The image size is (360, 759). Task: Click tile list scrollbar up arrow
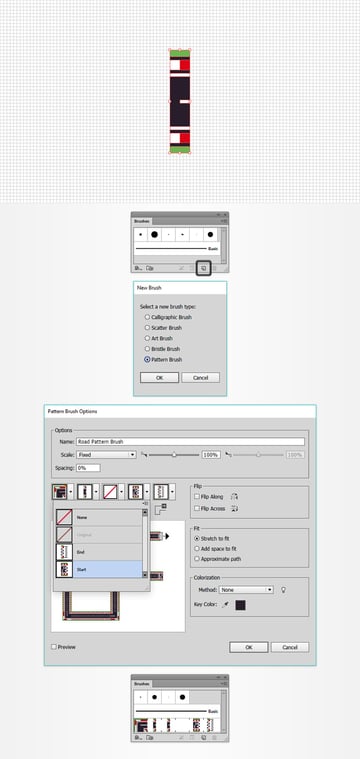(145, 512)
